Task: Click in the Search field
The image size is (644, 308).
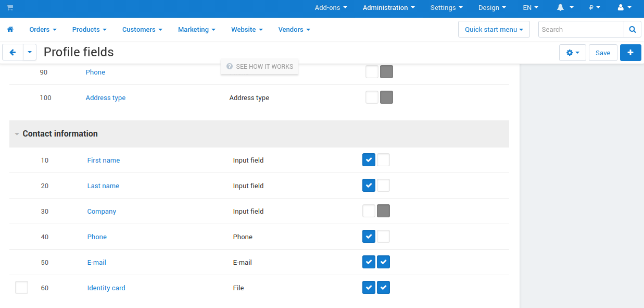Action: click(x=581, y=30)
